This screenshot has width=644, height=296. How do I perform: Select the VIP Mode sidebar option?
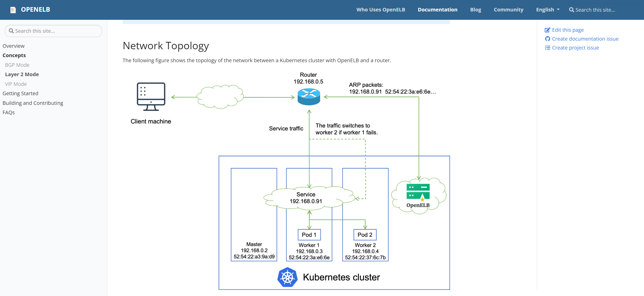coord(16,84)
